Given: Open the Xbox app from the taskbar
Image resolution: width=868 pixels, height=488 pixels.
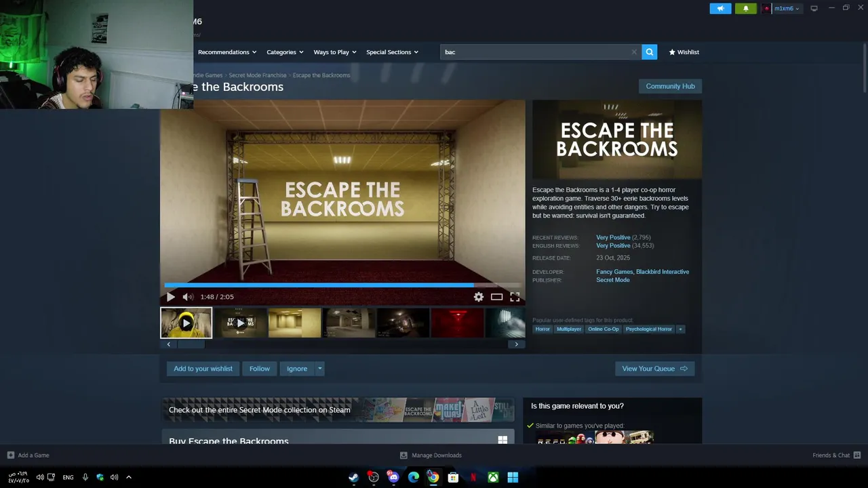Looking at the screenshot, I should (493, 477).
